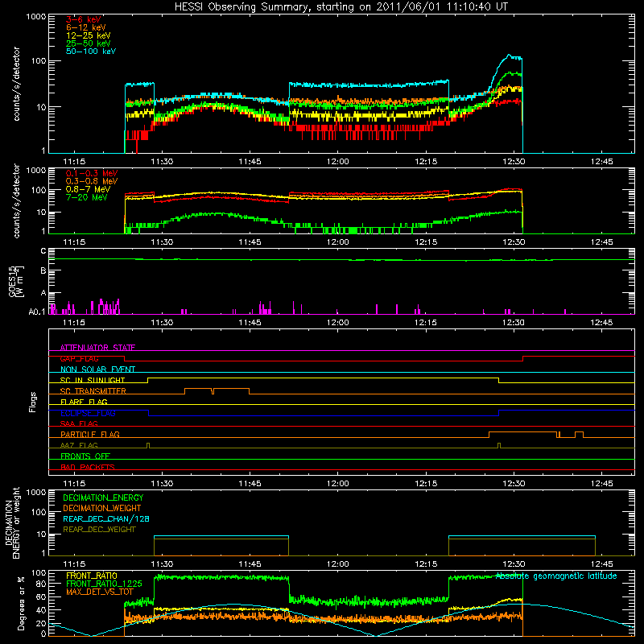
Task: Click the DECIMATION ENERGY or weight axis title
Action: [12, 522]
